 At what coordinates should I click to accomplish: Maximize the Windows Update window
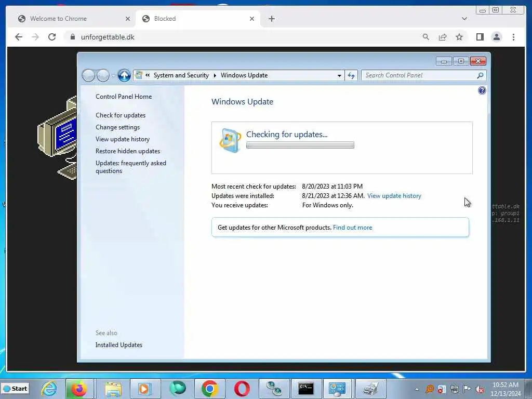[x=461, y=61]
